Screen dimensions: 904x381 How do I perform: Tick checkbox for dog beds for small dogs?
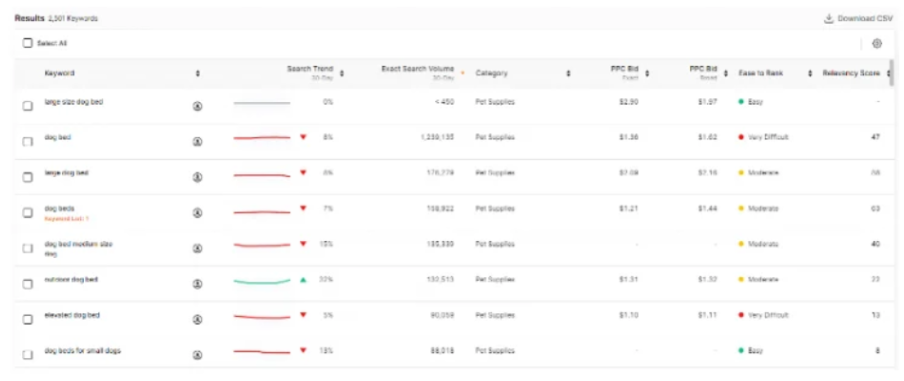coord(27,355)
